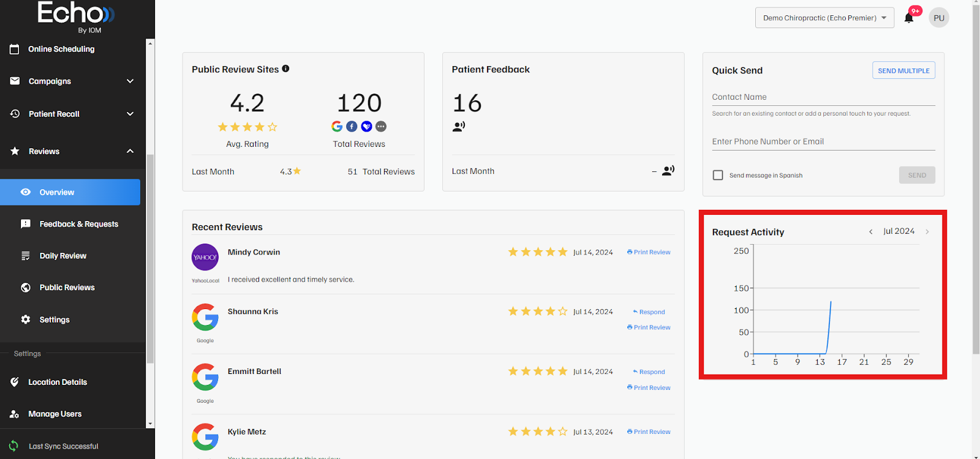Collapse the Reviews menu chevron
The height and width of the screenshot is (459, 980).
tap(130, 151)
